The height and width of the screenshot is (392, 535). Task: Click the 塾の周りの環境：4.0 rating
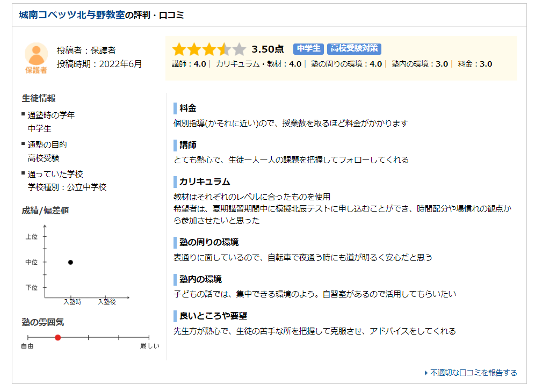click(346, 64)
